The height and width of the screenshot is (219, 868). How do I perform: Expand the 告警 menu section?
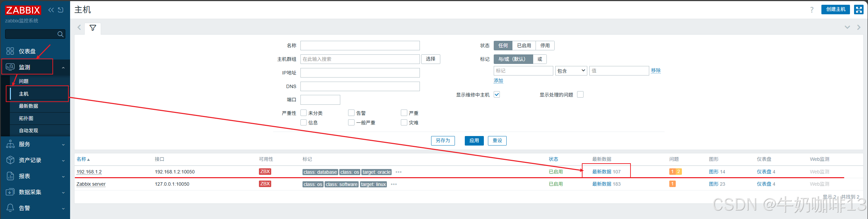[x=63, y=208]
